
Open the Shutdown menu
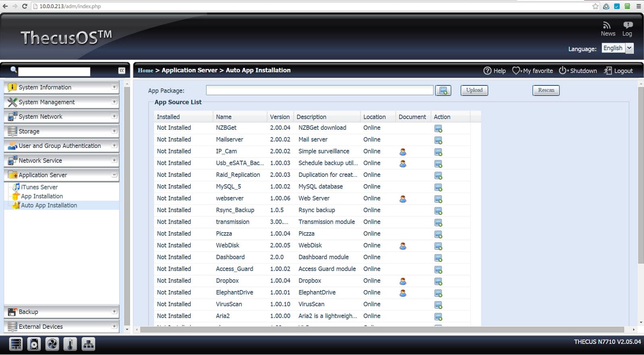coord(578,71)
